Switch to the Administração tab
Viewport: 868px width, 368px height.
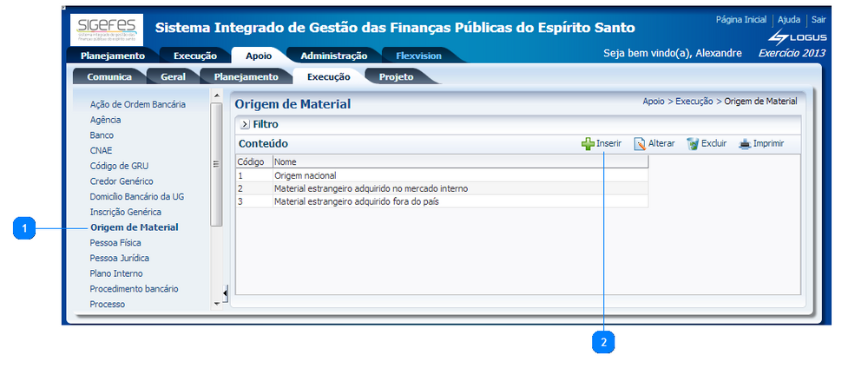click(x=333, y=56)
